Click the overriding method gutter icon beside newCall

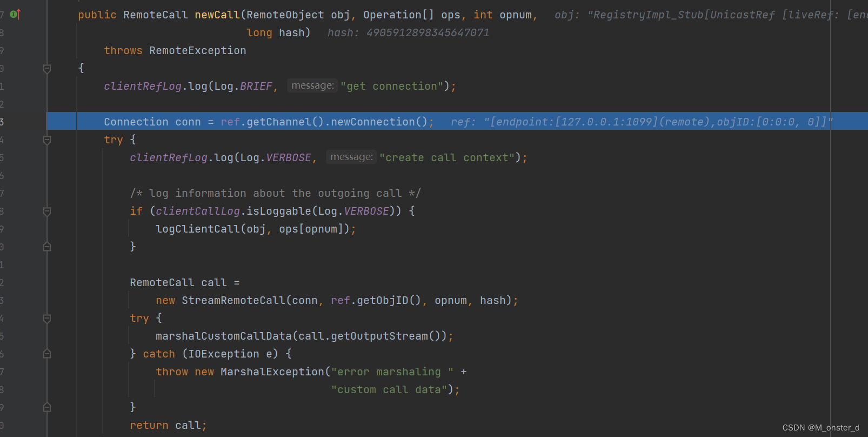click(15, 15)
